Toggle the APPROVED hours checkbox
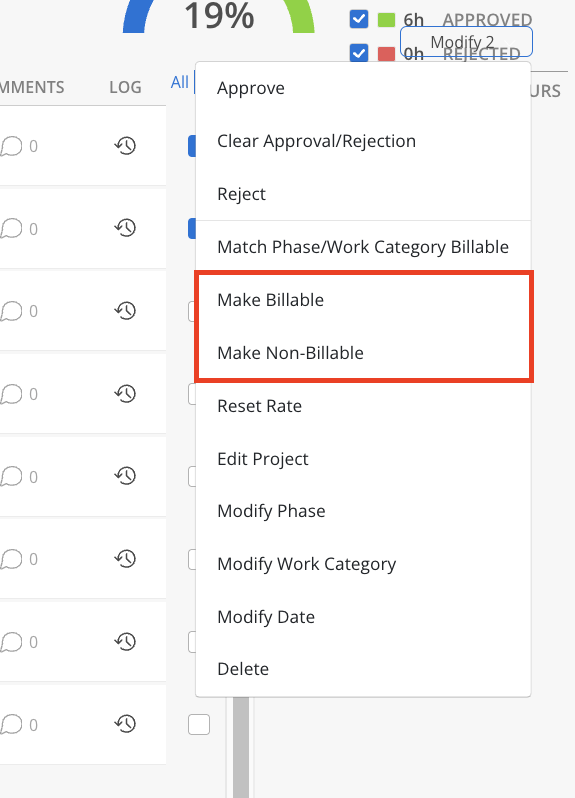Screen dimensions: 575x798 tap(359, 19)
